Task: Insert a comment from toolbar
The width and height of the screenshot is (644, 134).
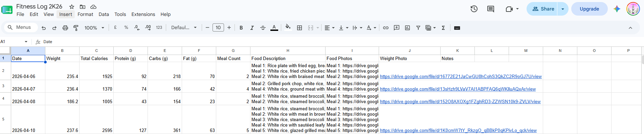Action: point(397,28)
